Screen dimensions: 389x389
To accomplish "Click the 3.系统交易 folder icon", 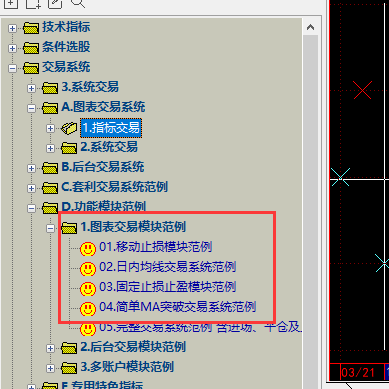I will (50, 88).
